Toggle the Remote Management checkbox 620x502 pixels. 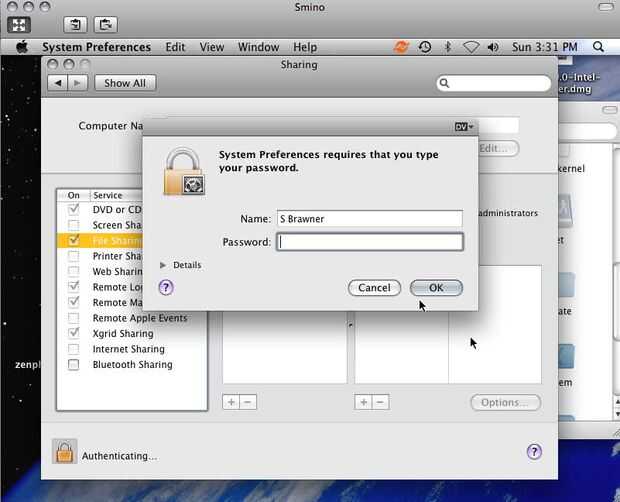pyautogui.click(x=74, y=302)
